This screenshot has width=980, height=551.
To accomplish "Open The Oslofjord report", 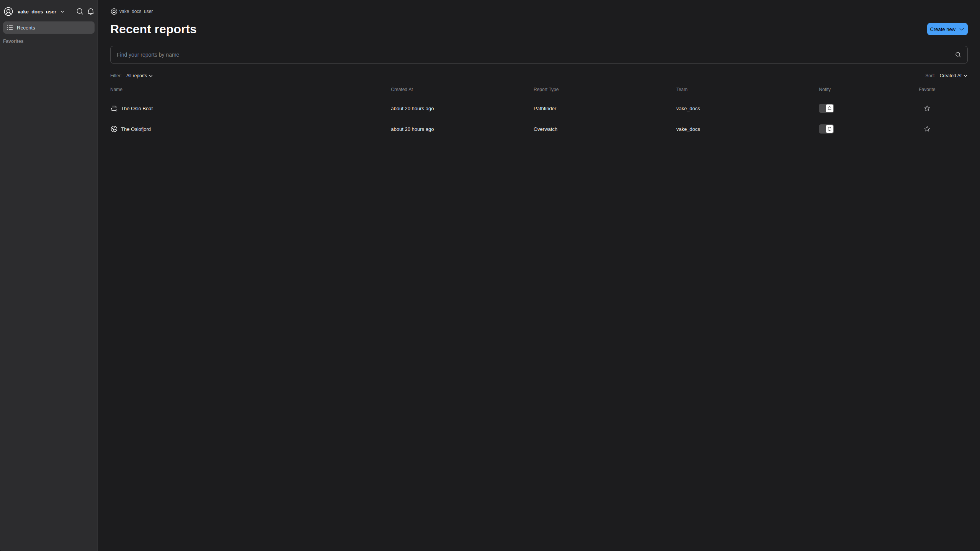I will pyautogui.click(x=136, y=129).
